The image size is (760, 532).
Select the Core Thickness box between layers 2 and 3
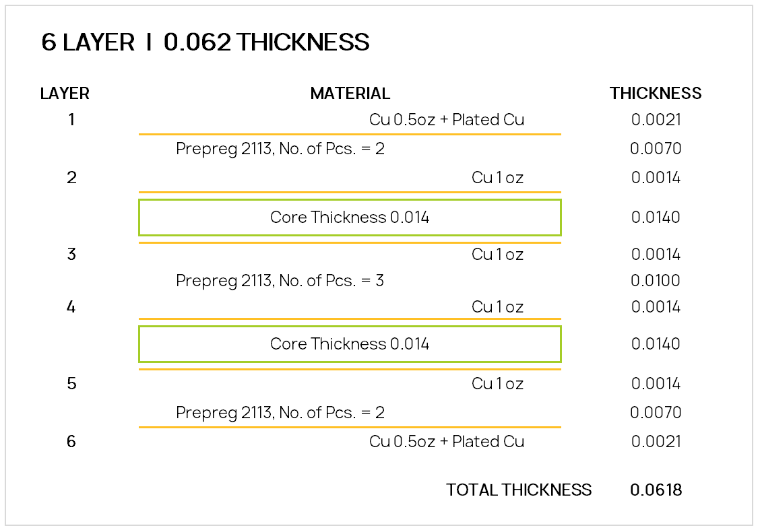click(350, 218)
